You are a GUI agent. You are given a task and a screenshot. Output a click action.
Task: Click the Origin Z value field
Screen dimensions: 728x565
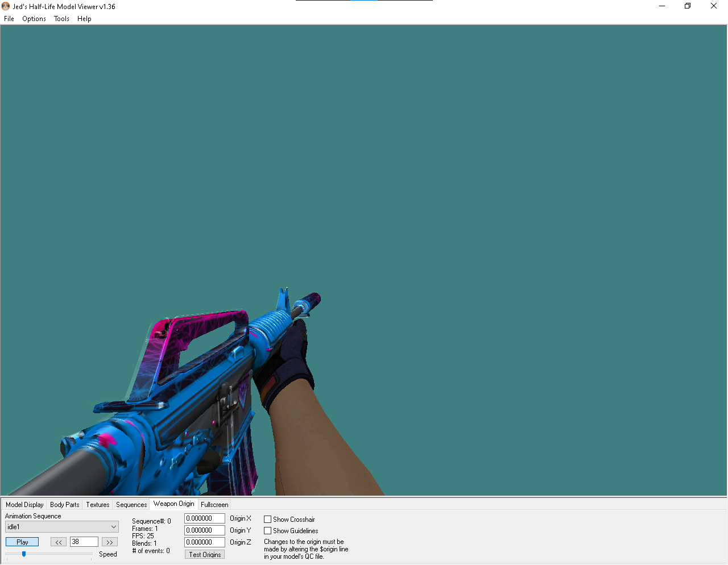(205, 542)
